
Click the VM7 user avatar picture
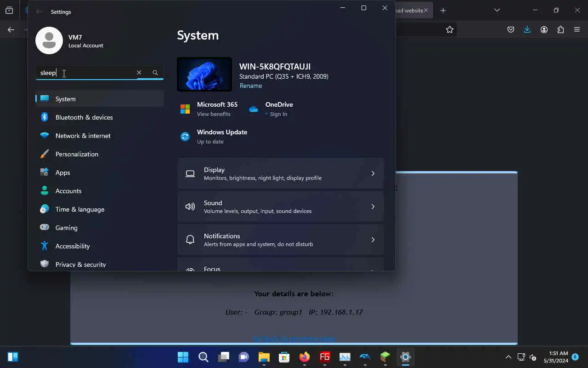tap(49, 40)
